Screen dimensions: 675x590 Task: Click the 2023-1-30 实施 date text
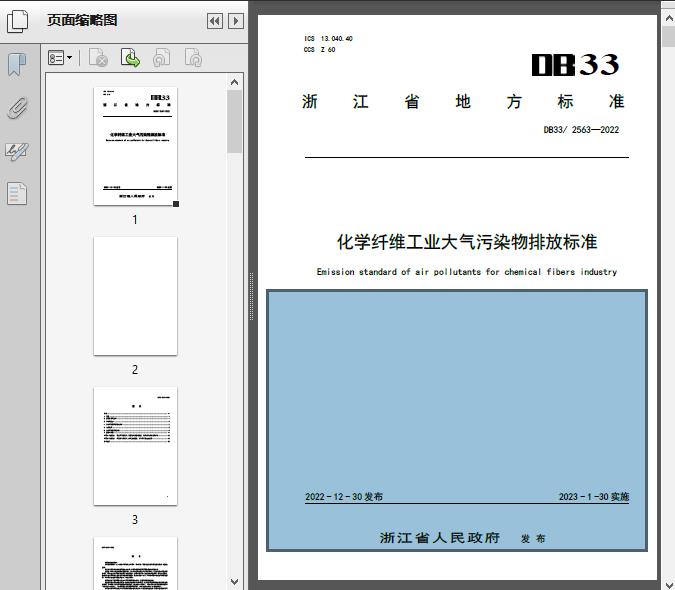pyautogui.click(x=594, y=497)
